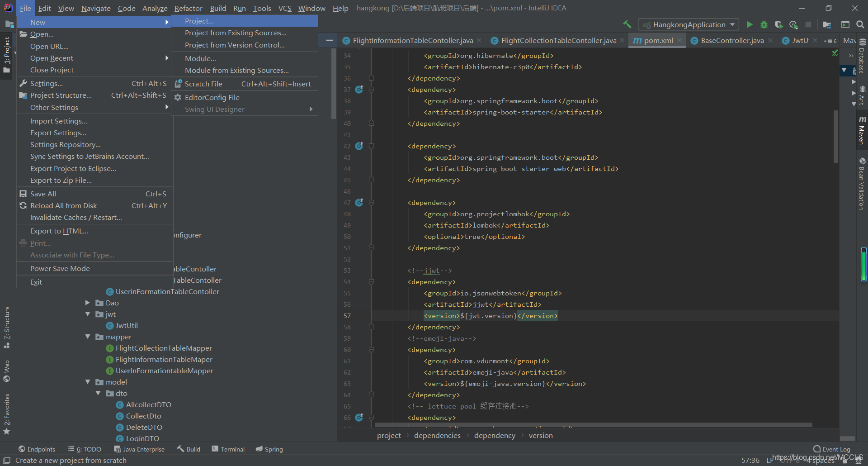Click the editor vertical scrollbar thumb
The height and width of the screenshot is (466, 868).
coord(836,137)
